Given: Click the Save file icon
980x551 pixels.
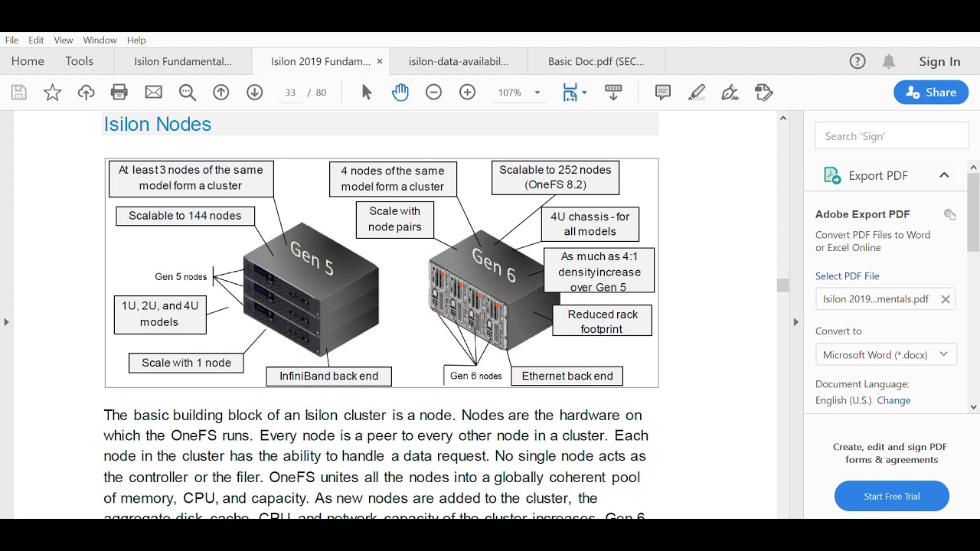Looking at the screenshot, I should tap(19, 93).
